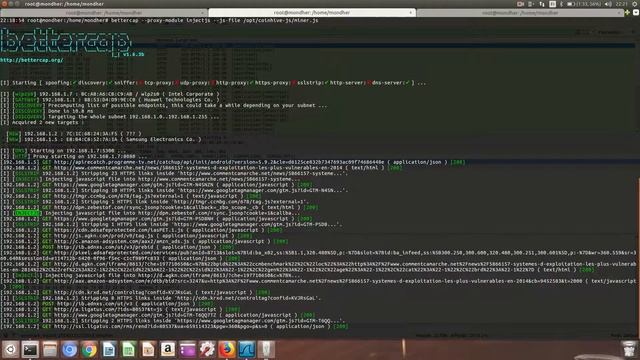This screenshot has height=360, width=640.
Task: Launch Chromium browser from the dock
Action: [x=69, y=350]
